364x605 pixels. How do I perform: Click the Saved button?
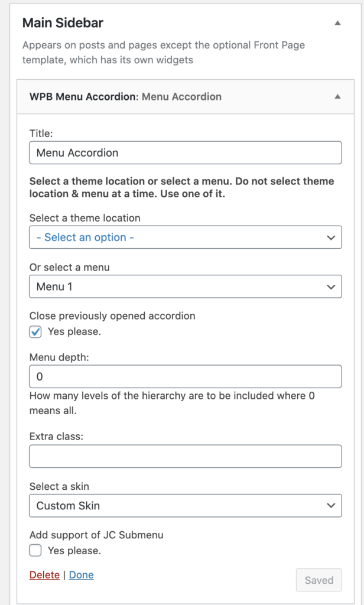(x=319, y=580)
